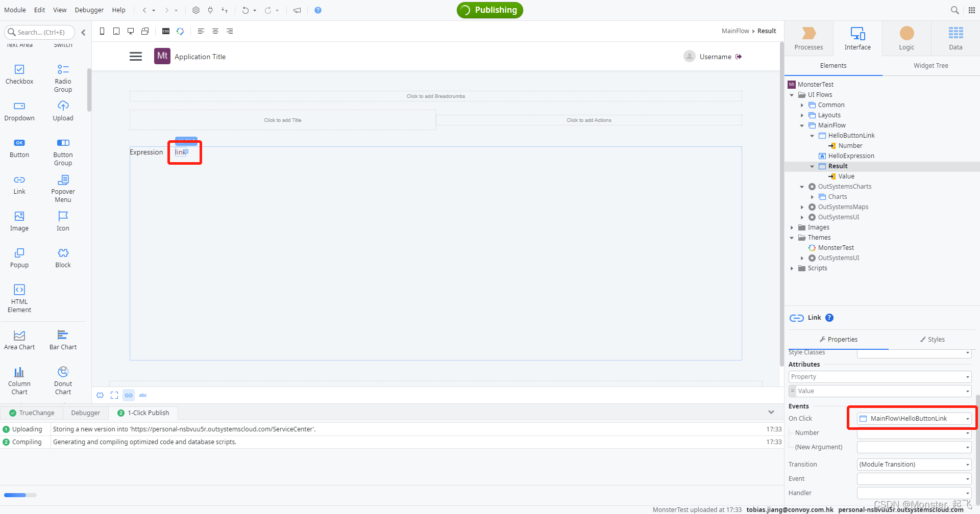The image size is (980, 514).
Task: Expand the Common flow node
Action: tap(802, 105)
